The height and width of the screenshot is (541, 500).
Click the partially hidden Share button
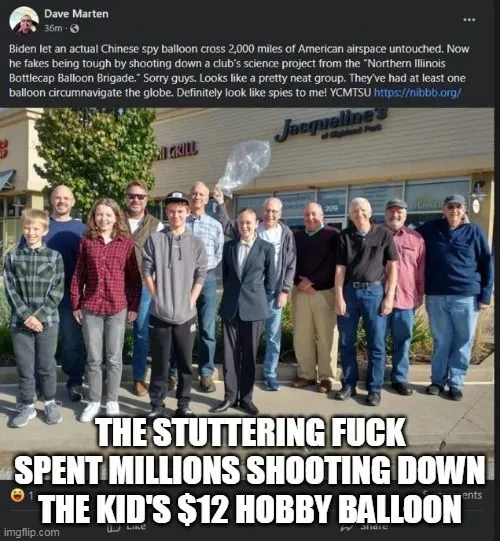click(364, 527)
